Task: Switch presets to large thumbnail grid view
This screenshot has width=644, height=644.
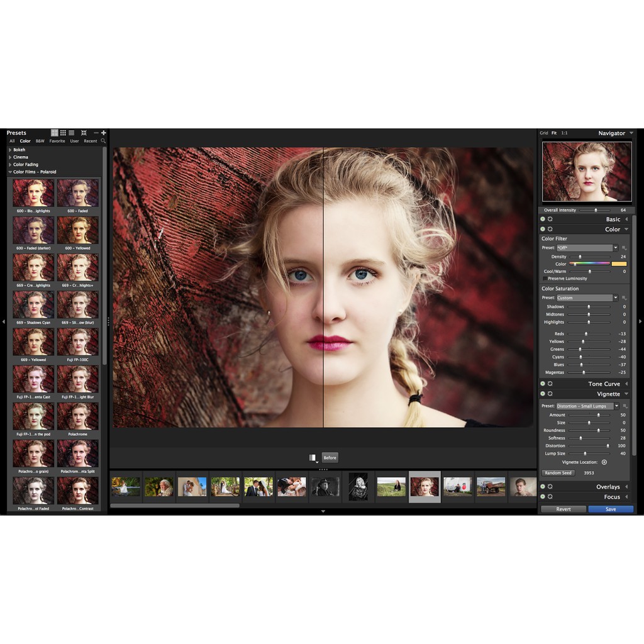Action: tap(55, 133)
